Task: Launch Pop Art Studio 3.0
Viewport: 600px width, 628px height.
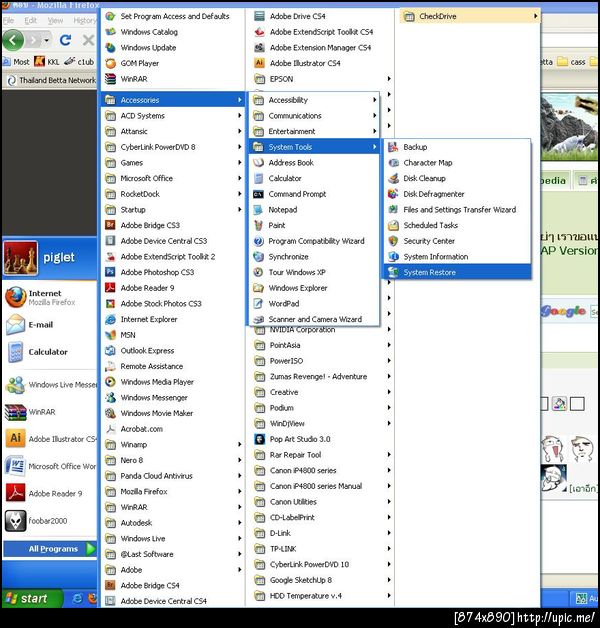Action: (x=322, y=439)
